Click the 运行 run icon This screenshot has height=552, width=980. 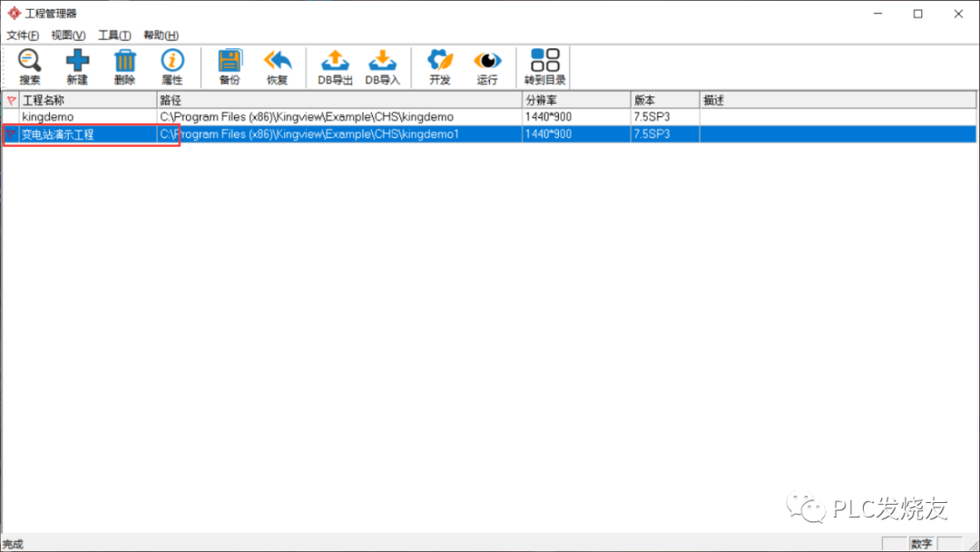click(x=487, y=65)
